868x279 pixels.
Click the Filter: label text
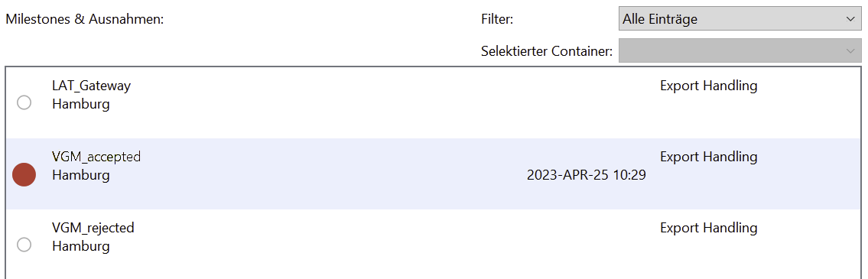pos(498,19)
